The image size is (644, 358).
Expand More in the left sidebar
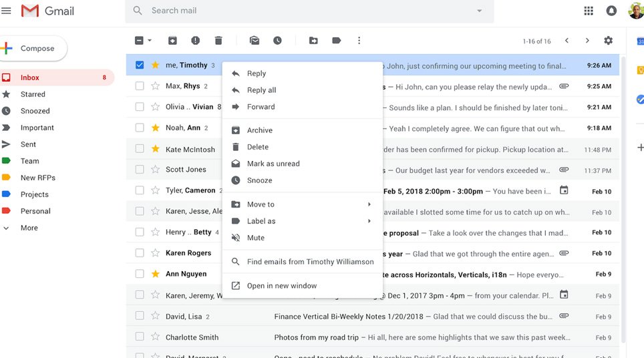(x=29, y=228)
